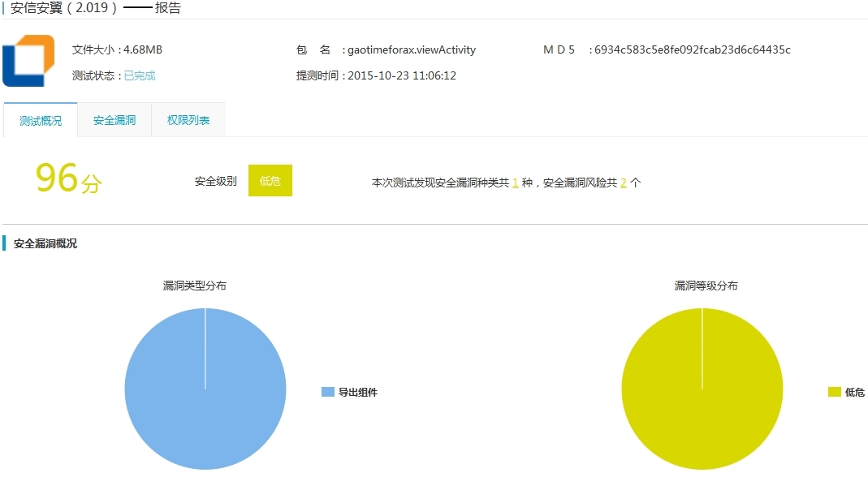Screen dimensions: 868x477
Task: Select the yellow pie chart segment 低危
Action: point(702,389)
